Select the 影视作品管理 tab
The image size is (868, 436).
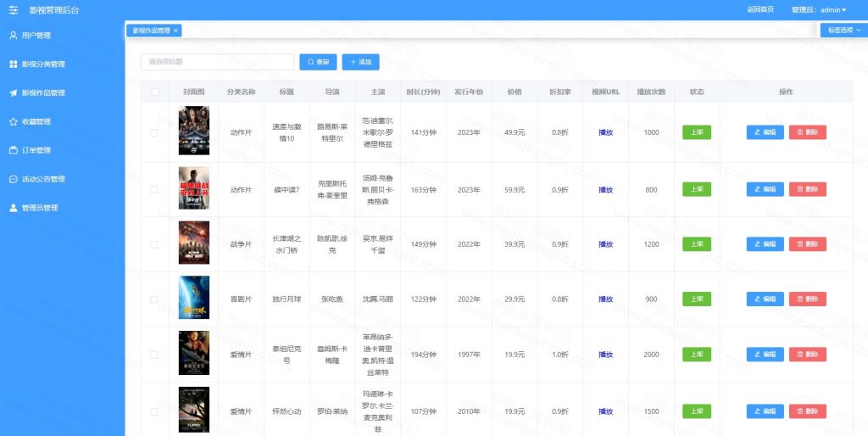pyautogui.click(x=154, y=31)
